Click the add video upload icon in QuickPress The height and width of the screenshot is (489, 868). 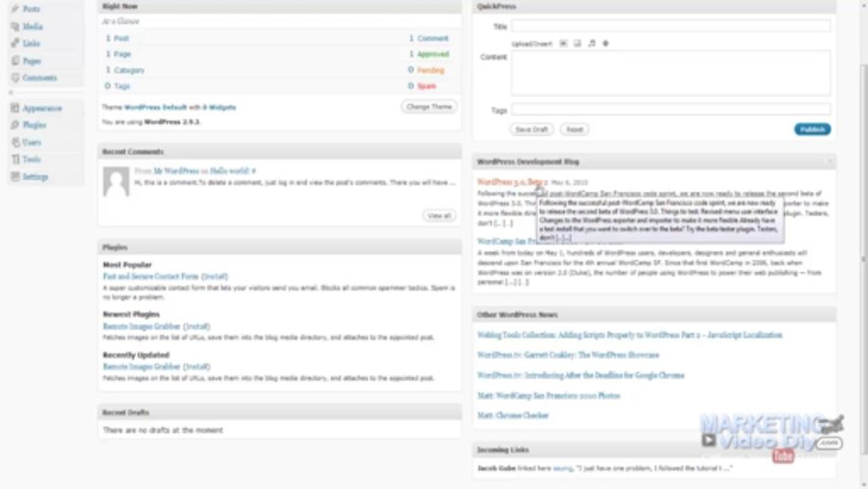pos(577,43)
